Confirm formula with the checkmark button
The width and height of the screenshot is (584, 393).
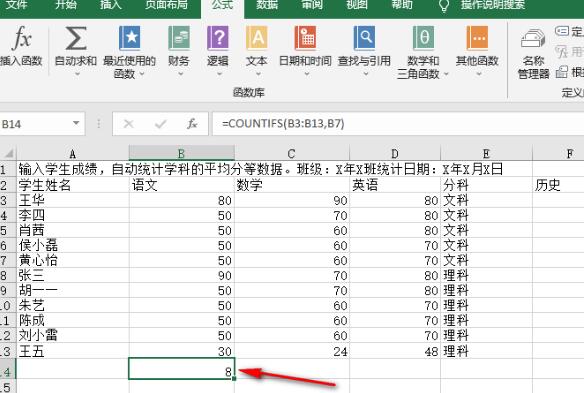pos(161,124)
